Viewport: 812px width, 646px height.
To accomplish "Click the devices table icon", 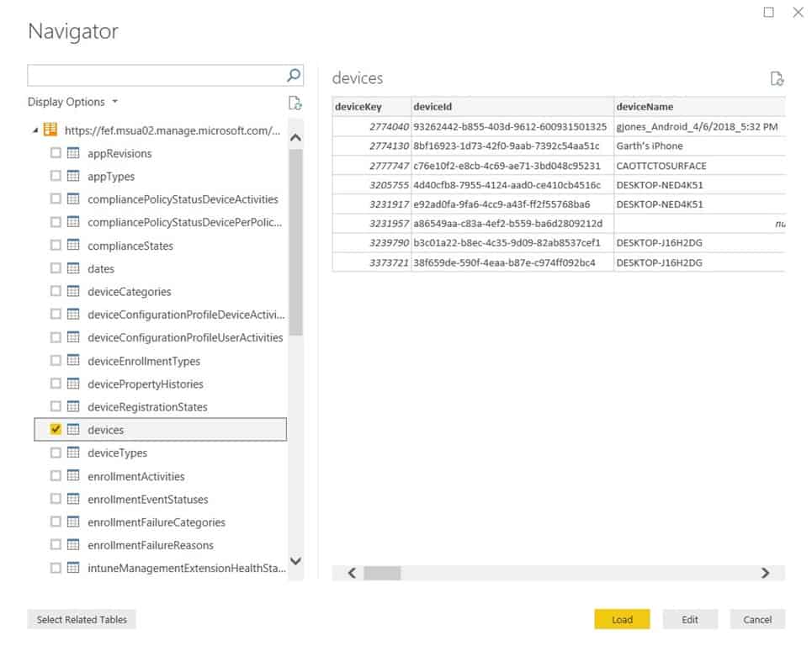I will coord(73,429).
